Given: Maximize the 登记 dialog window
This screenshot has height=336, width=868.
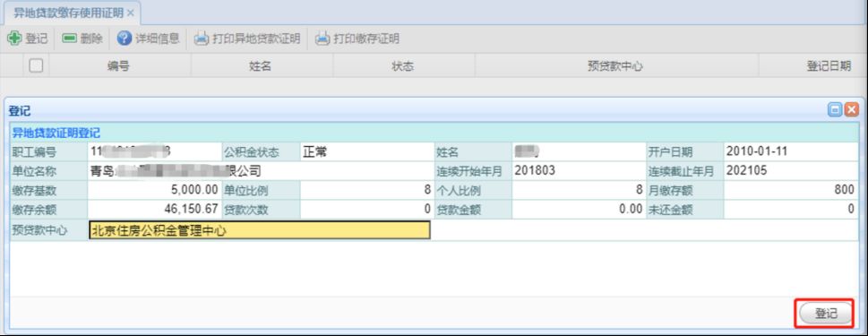Looking at the screenshot, I should [x=834, y=109].
